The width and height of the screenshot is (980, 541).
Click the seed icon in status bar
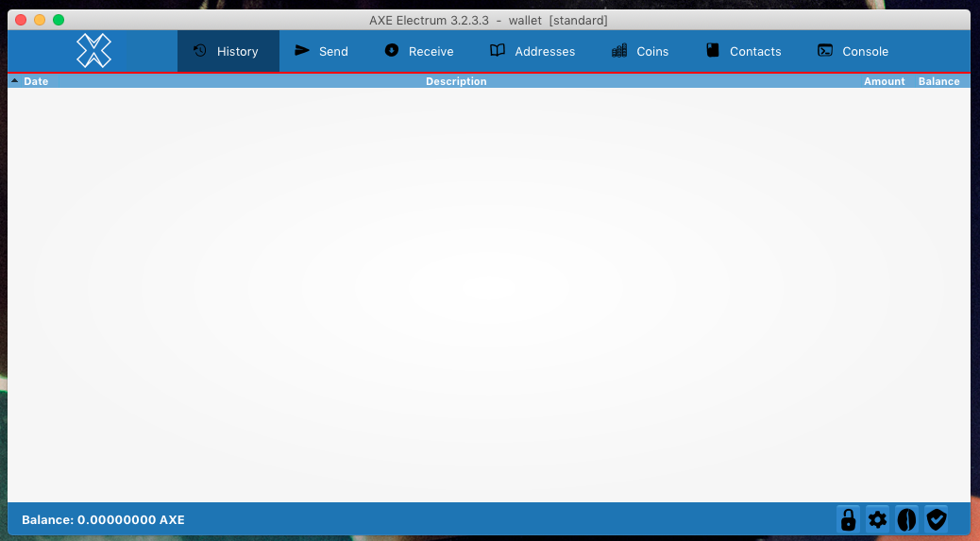pos(907,519)
